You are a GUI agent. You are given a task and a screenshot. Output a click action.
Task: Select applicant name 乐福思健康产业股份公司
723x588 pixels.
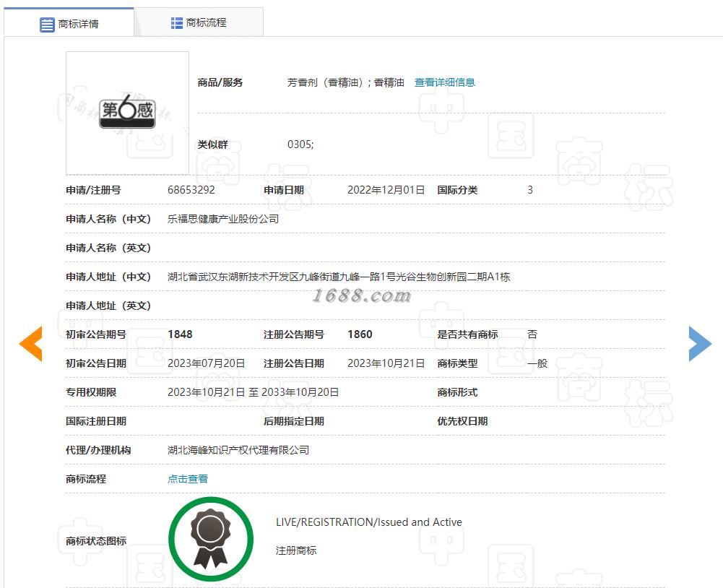coord(223,219)
